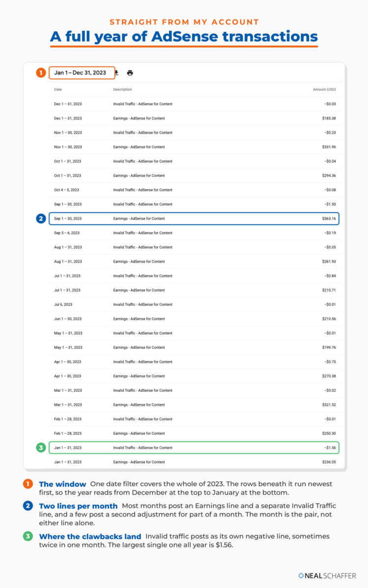Select the $250.30 February earnings amount

329,433
